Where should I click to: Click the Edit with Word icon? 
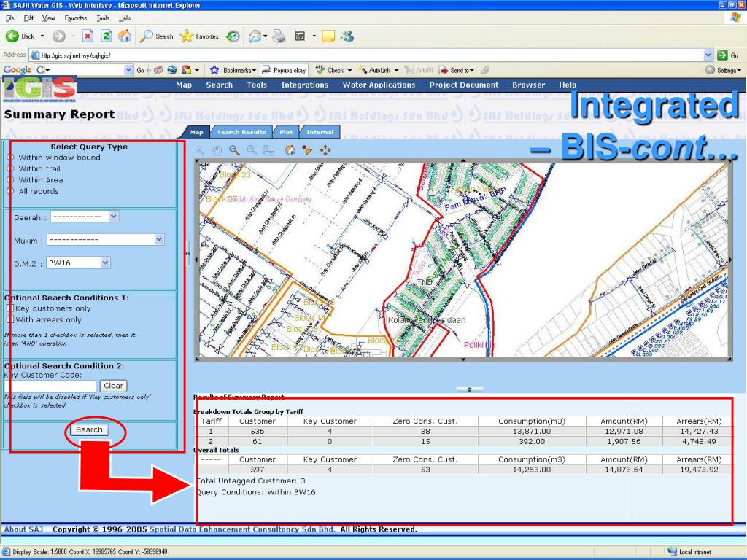tap(300, 36)
